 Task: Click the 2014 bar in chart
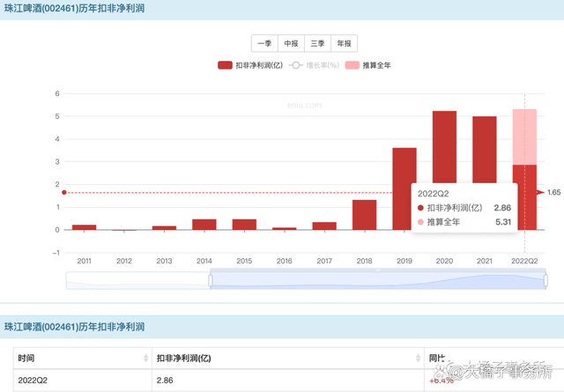[204, 225]
